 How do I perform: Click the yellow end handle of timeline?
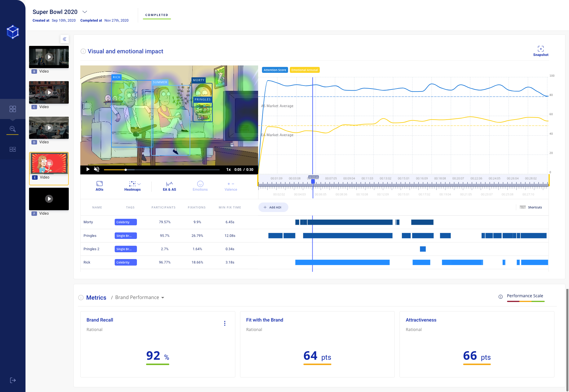click(x=549, y=180)
